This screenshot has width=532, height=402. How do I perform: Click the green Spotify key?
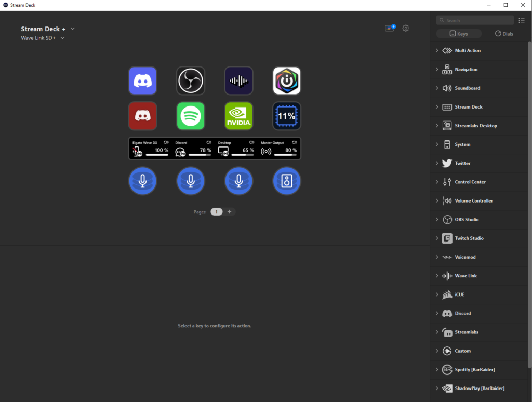click(190, 116)
